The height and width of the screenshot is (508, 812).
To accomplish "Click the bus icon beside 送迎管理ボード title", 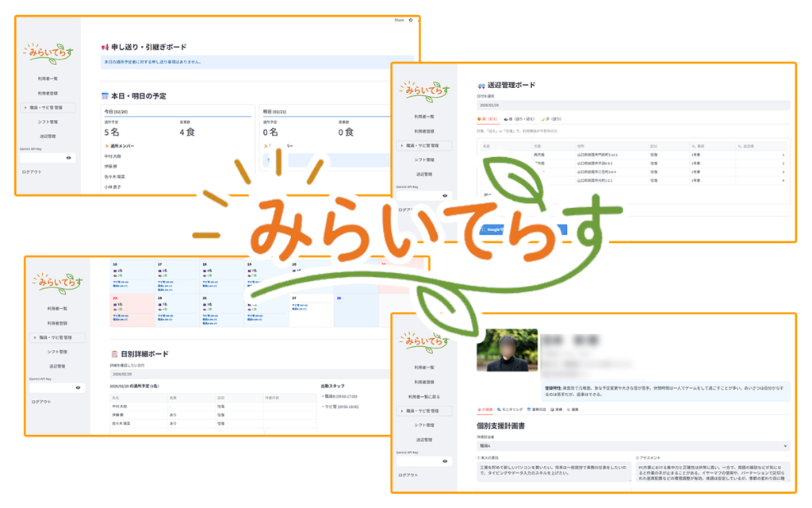I will click(481, 85).
